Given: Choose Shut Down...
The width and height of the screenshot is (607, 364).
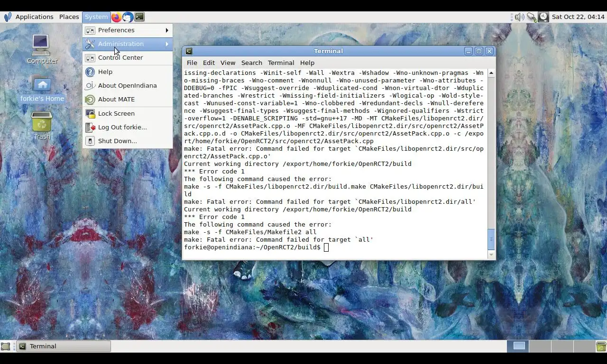Looking at the screenshot, I should point(127,141).
